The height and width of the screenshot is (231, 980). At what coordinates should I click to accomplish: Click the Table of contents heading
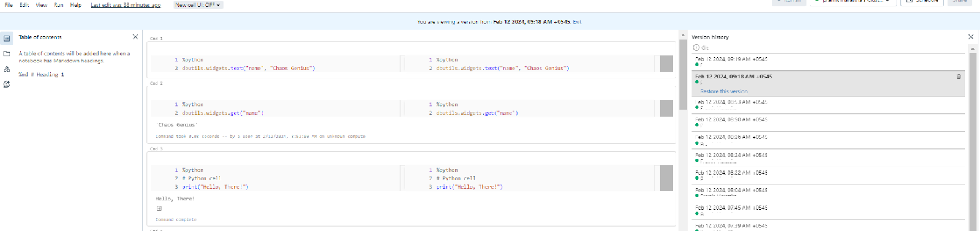click(x=40, y=37)
